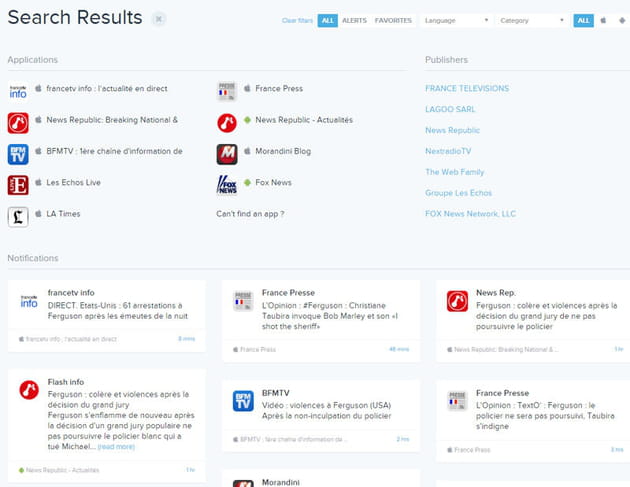Open the Morandini Blog entry

click(x=283, y=151)
